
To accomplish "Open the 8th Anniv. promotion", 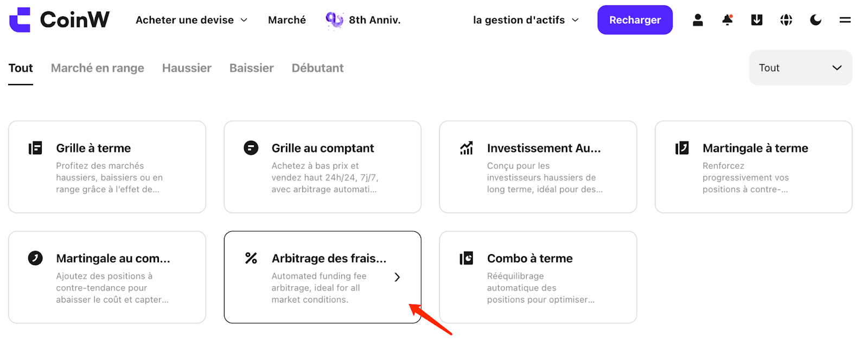I will 363,20.
